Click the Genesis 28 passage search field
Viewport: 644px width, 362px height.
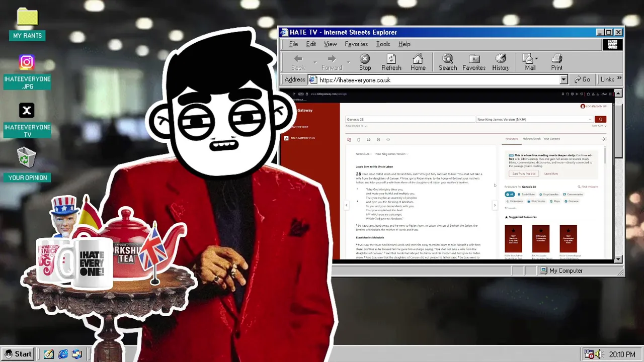point(410,119)
